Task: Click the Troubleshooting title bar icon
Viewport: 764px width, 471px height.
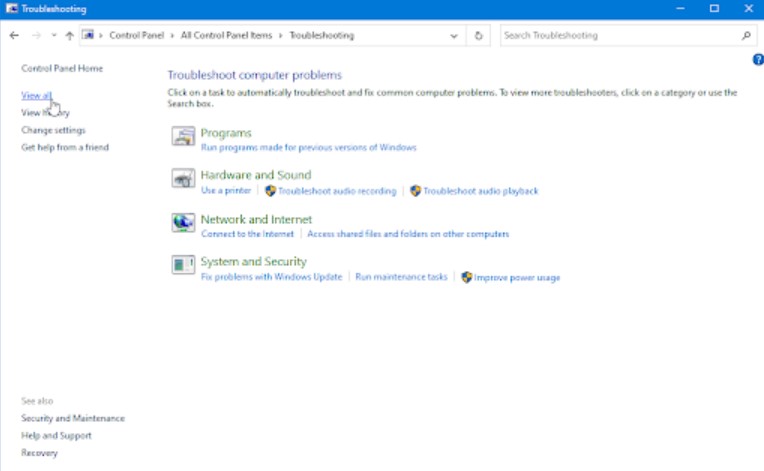Action: 12,8
